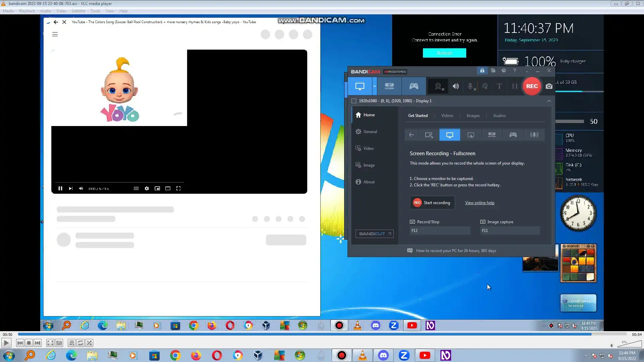Stop playback in VLC
Image resolution: width=644 pixels, height=362 pixels.
pyautogui.click(x=29, y=343)
